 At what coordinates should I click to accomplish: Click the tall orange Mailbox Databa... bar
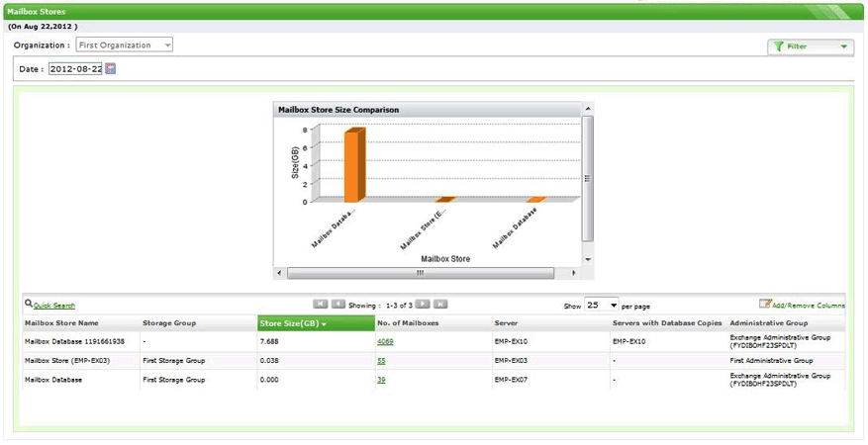(355, 165)
